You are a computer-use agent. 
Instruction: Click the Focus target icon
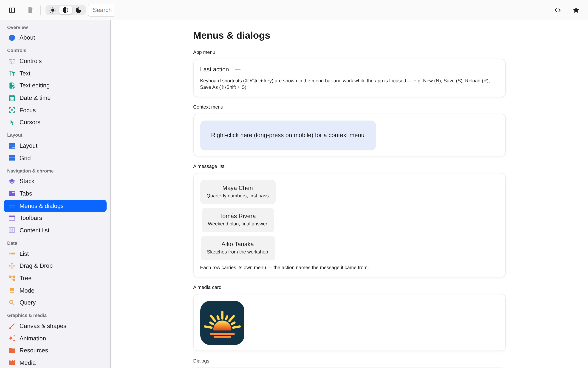click(12, 110)
